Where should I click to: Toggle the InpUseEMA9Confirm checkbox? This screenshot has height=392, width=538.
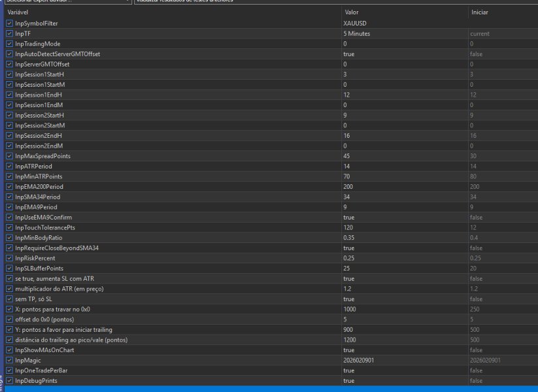pos(9,217)
